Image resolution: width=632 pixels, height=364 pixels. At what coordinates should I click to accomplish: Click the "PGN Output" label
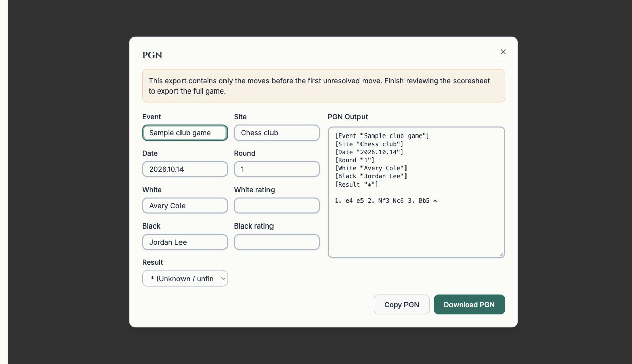(348, 117)
